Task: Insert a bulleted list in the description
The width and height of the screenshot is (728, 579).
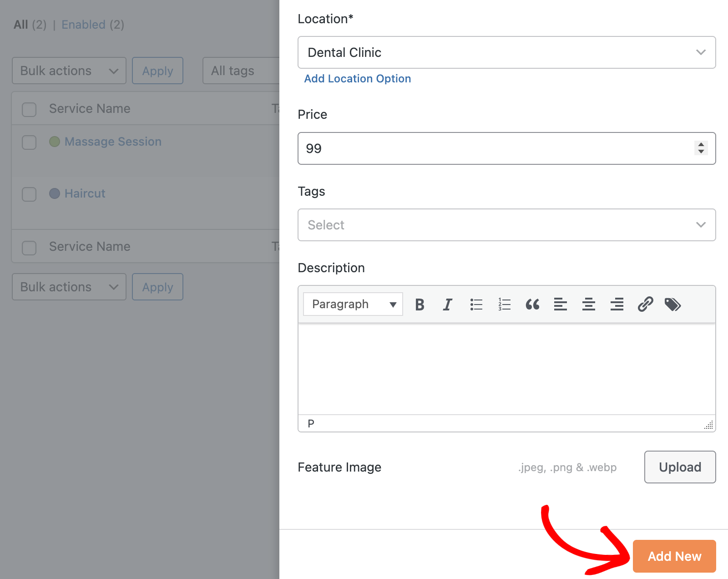Action: [x=475, y=304]
